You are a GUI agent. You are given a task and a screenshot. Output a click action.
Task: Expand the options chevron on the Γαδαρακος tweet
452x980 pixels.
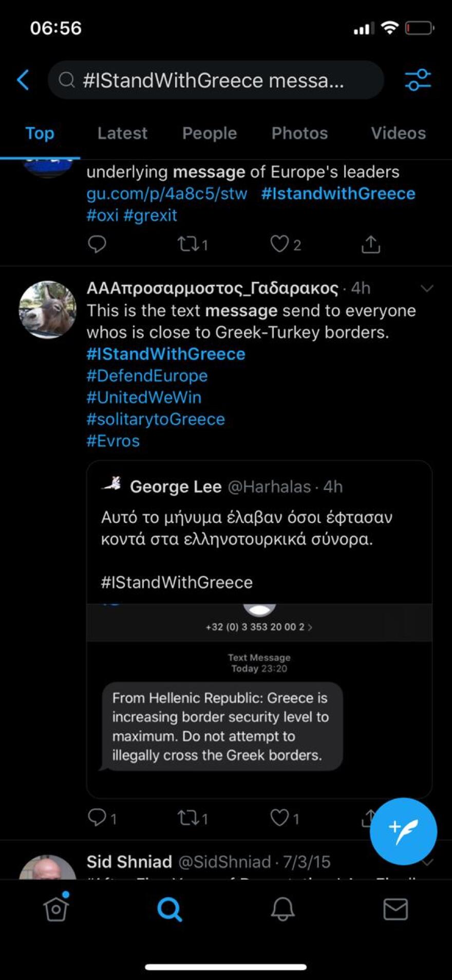click(x=427, y=289)
